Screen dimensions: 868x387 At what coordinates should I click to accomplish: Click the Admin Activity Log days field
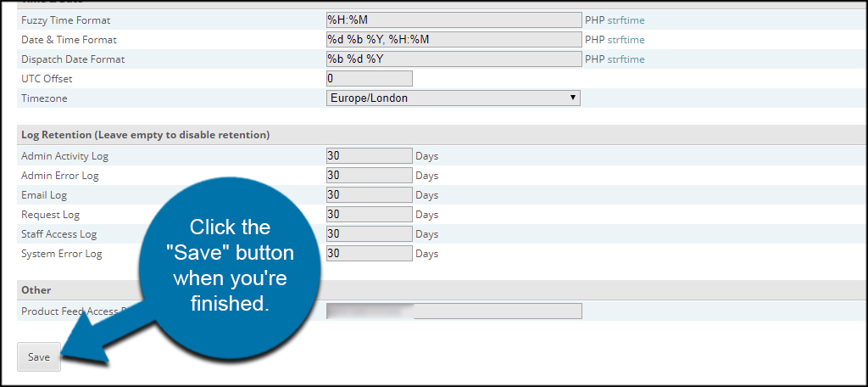[x=370, y=156]
